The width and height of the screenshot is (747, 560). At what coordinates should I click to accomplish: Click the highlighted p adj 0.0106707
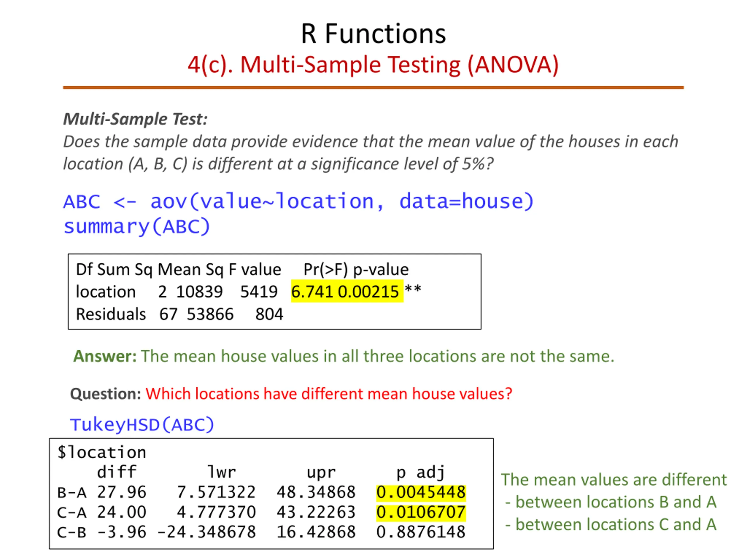[x=421, y=512]
